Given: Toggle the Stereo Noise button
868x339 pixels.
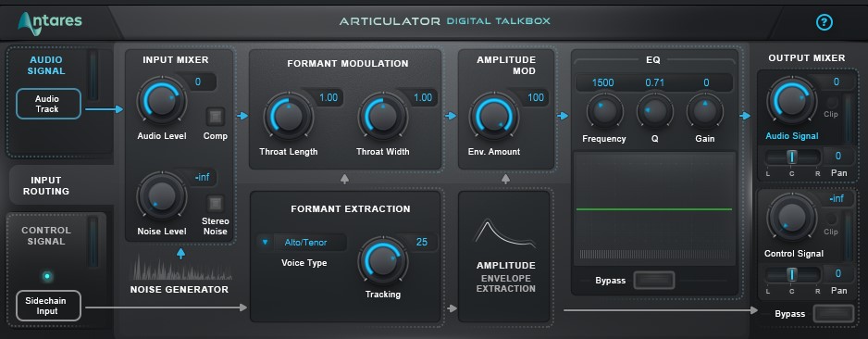Looking at the screenshot, I should pyautogui.click(x=216, y=203).
